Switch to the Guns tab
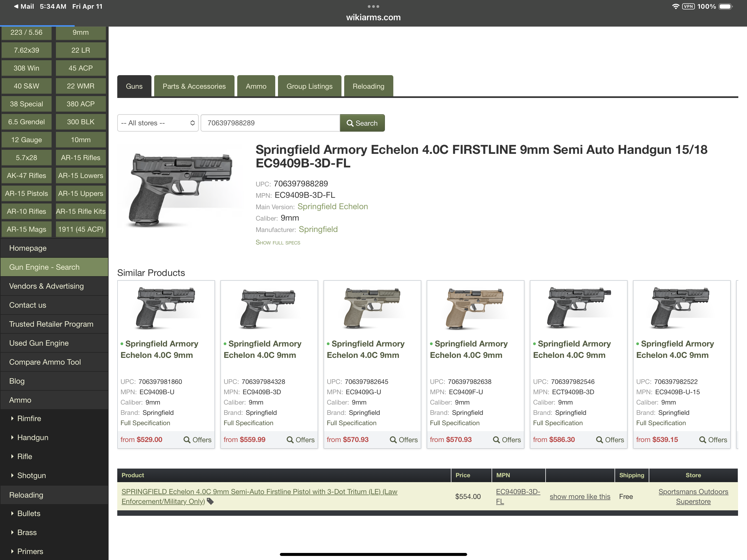The width and height of the screenshot is (747, 560). click(x=134, y=86)
